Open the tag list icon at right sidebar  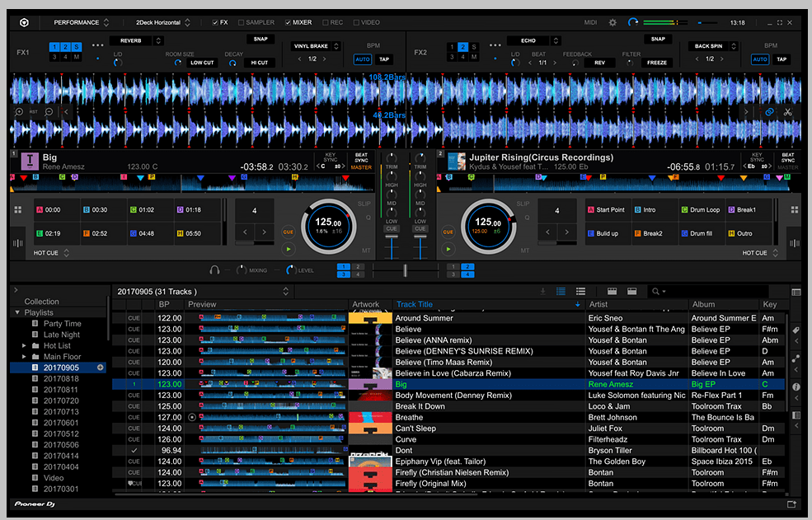[796, 330]
